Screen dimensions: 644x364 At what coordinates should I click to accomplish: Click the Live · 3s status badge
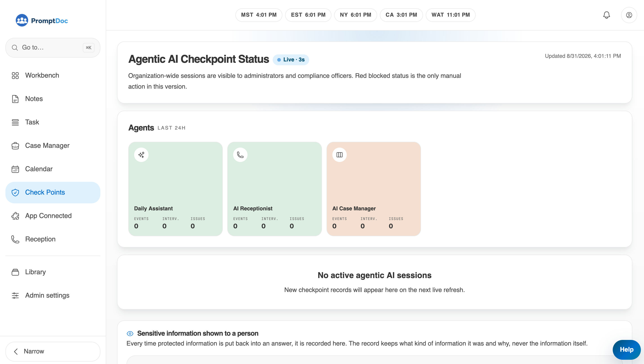[x=291, y=60]
